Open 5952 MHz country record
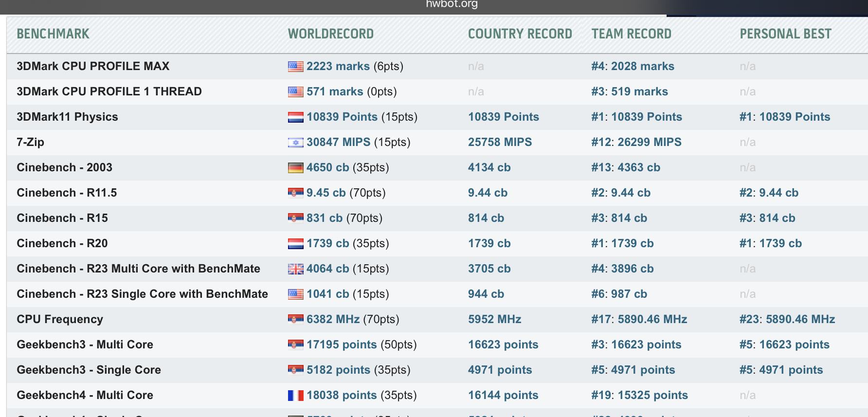 click(x=495, y=319)
